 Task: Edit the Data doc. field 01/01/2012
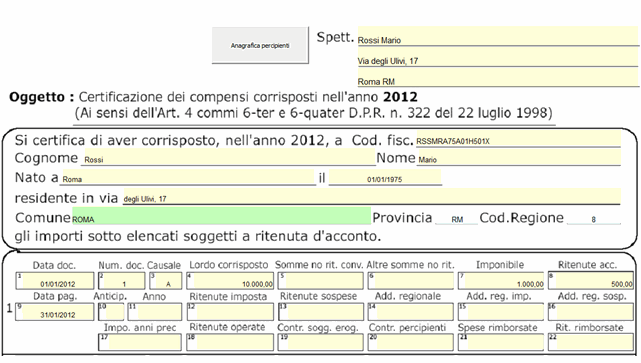(55, 281)
